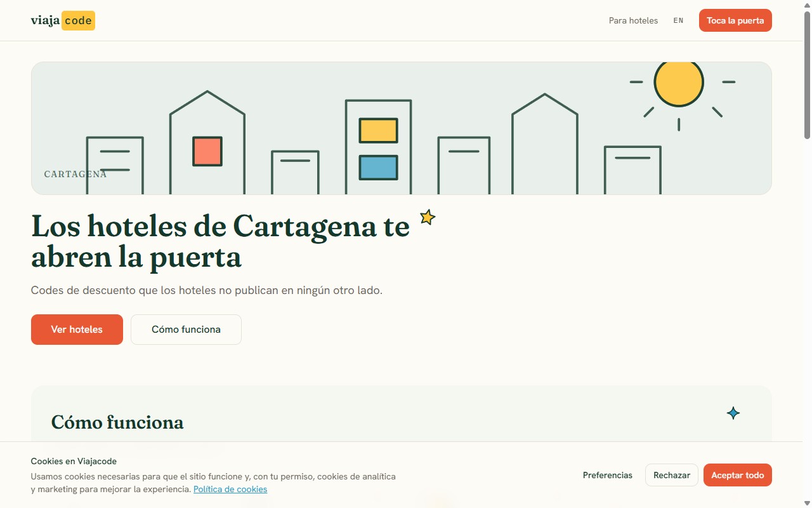Click the page vertical scrollbar thumb
812x508 pixels.
coord(808,75)
